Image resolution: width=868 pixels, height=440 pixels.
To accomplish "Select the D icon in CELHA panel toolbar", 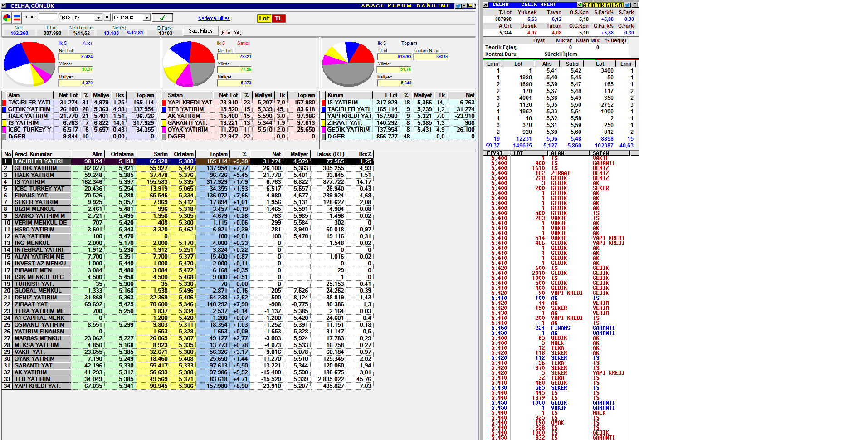I will [x=589, y=5].
